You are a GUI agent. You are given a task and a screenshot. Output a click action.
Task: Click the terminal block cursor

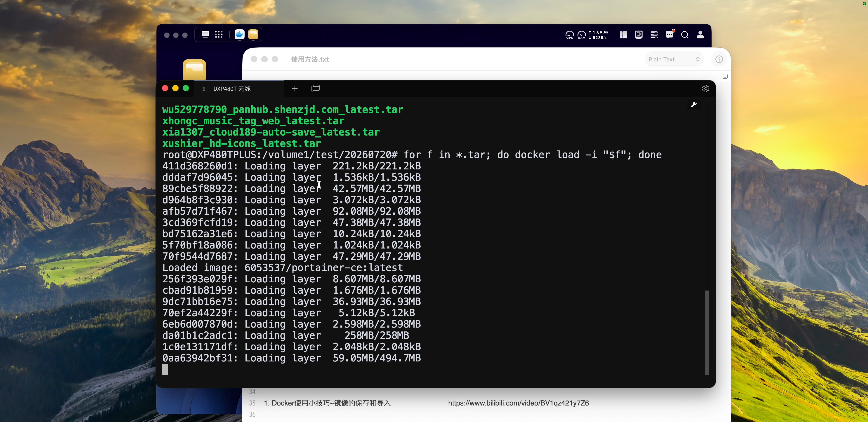pos(165,369)
